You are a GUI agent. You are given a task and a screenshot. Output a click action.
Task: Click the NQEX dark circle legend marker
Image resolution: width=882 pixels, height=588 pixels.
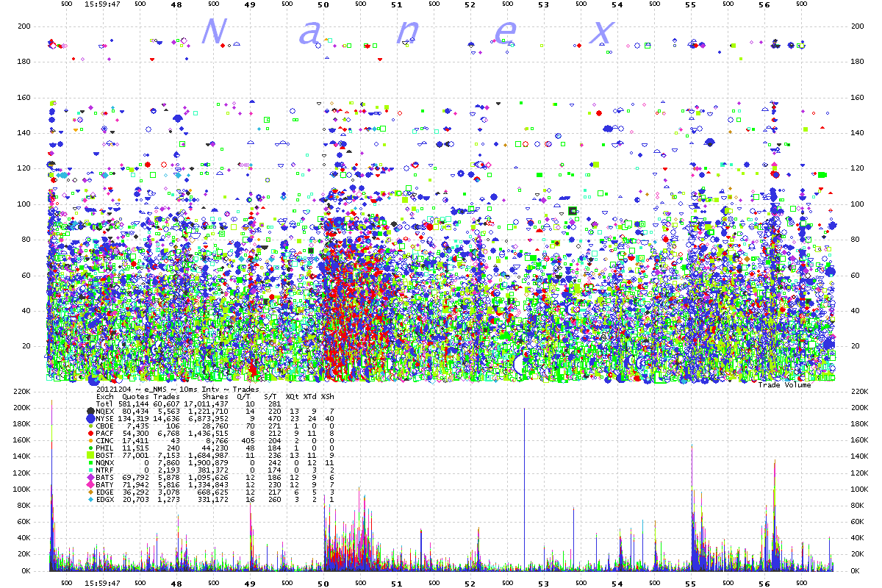coord(90,412)
